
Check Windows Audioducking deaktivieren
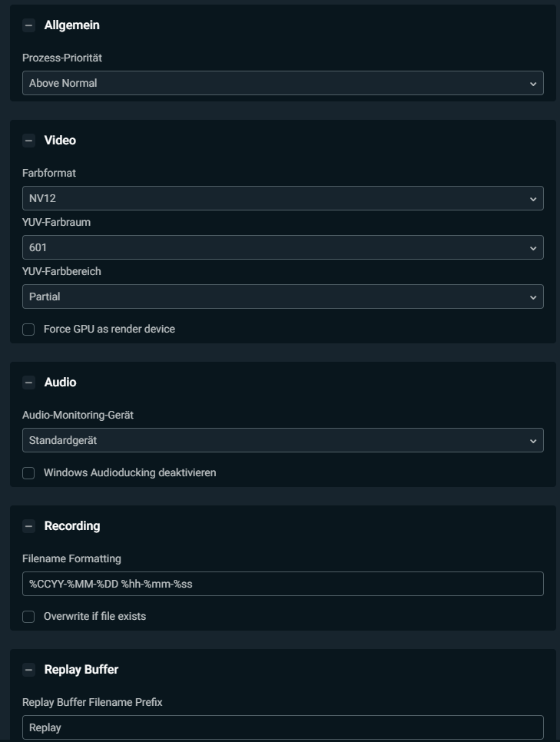pyautogui.click(x=28, y=473)
